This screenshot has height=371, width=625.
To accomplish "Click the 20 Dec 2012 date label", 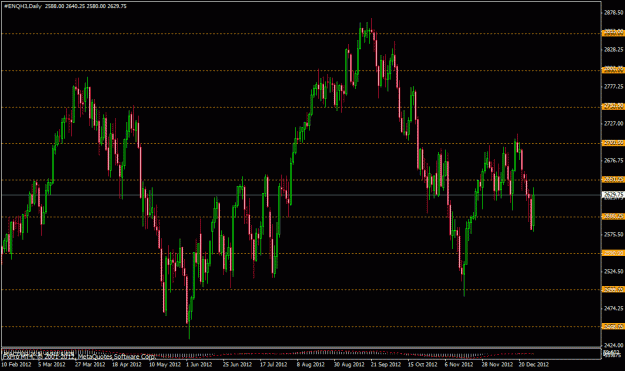I will click(x=534, y=364).
